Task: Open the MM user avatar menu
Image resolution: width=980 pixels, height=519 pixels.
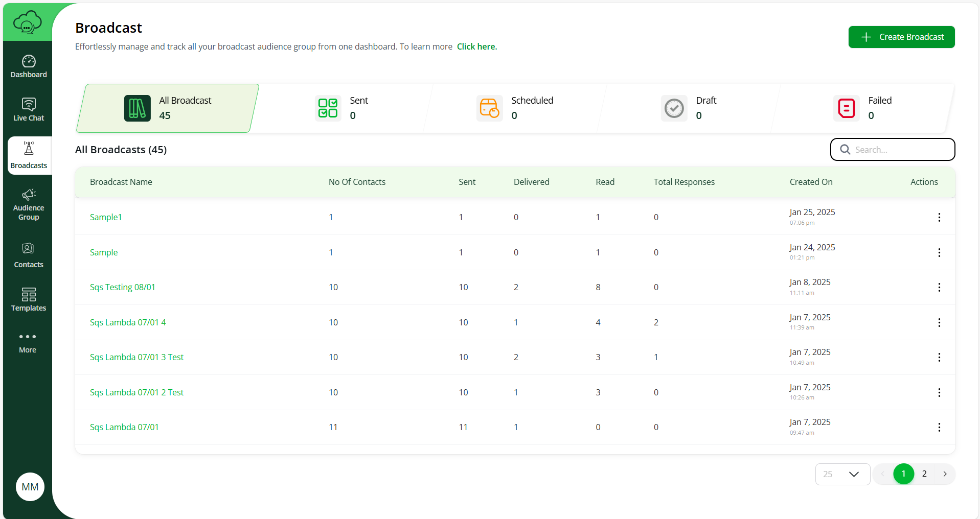Action: [30, 487]
